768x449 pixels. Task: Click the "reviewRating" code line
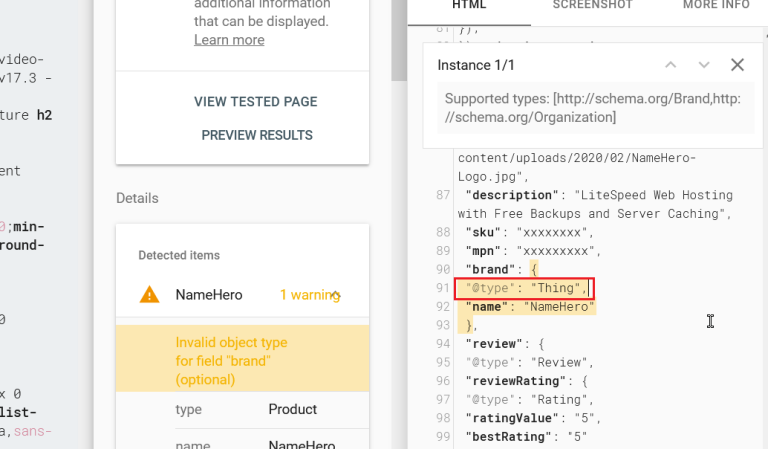coord(527,381)
